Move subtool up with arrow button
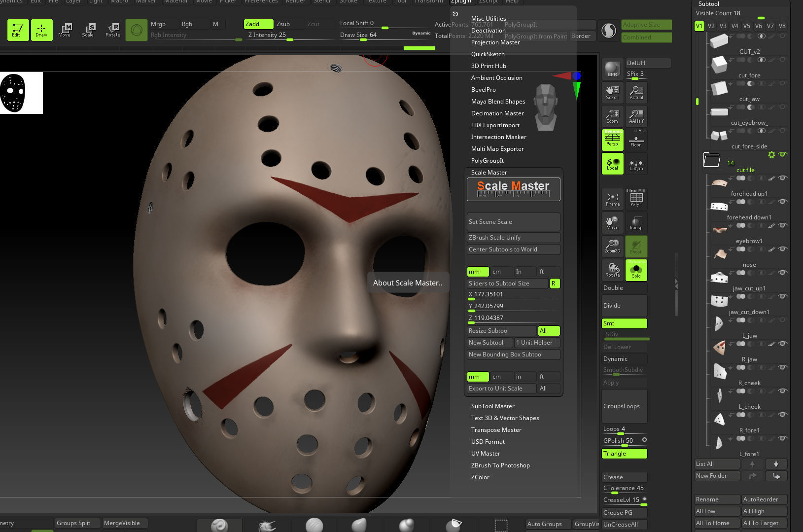803x532 pixels. (752, 464)
